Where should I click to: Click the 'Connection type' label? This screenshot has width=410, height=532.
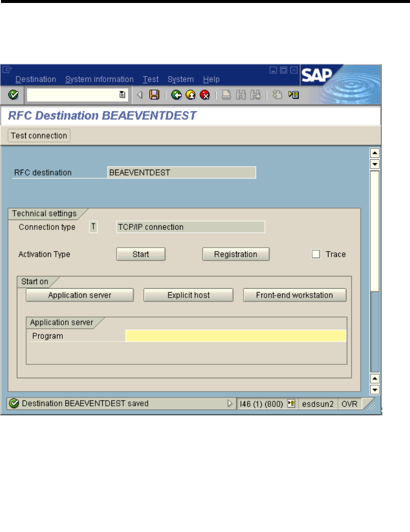pyautogui.click(x=47, y=227)
